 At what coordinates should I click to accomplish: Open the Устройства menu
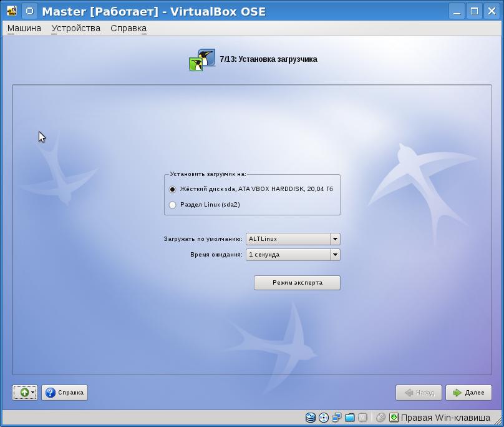point(75,28)
